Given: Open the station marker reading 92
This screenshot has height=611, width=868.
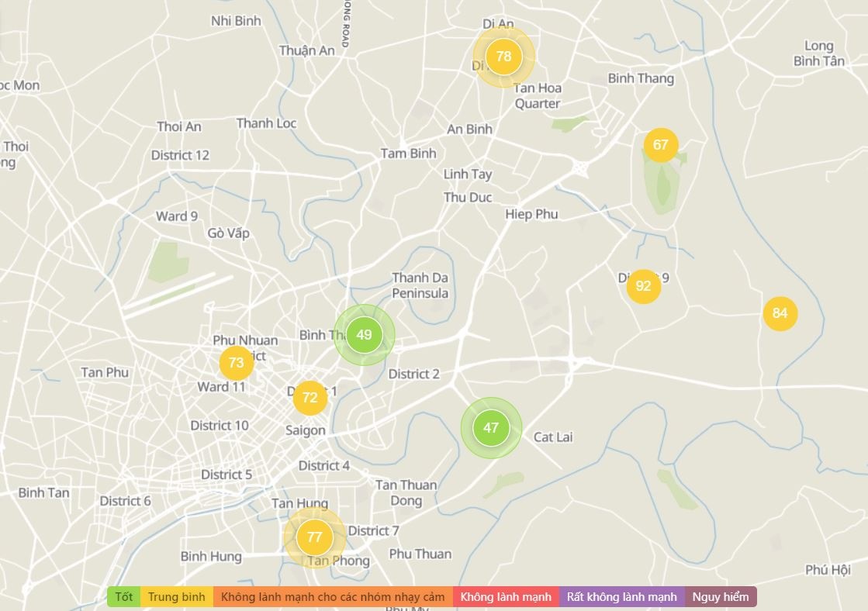Looking at the screenshot, I should click(643, 286).
